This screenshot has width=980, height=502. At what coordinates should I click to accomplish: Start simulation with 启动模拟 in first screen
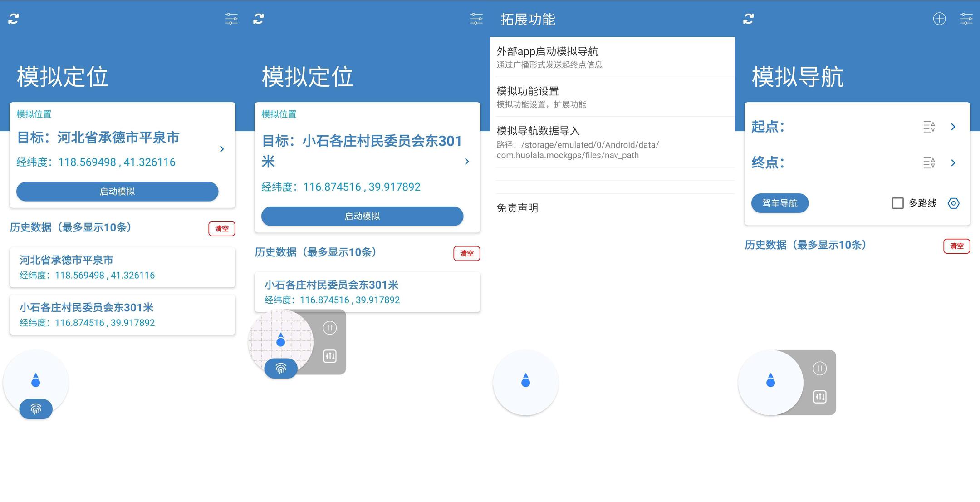click(117, 192)
